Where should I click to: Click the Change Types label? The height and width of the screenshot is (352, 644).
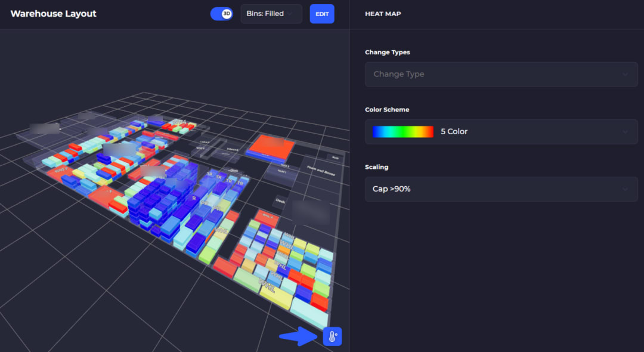point(388,52)
